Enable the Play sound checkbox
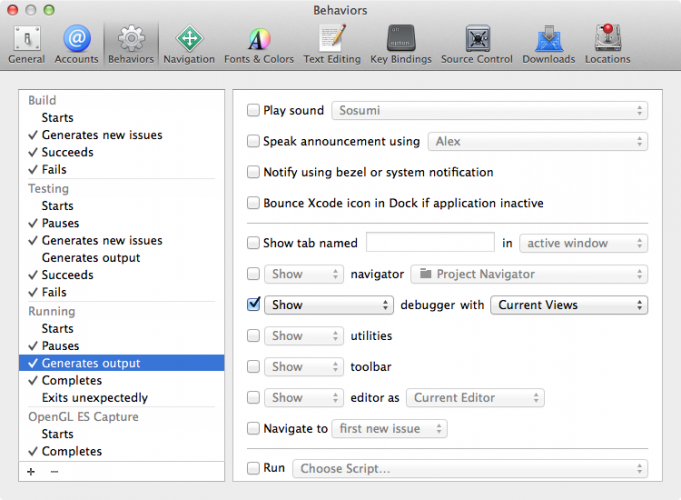Image resolution: width=681 pixels, height=500 pixels. point(253,110)
